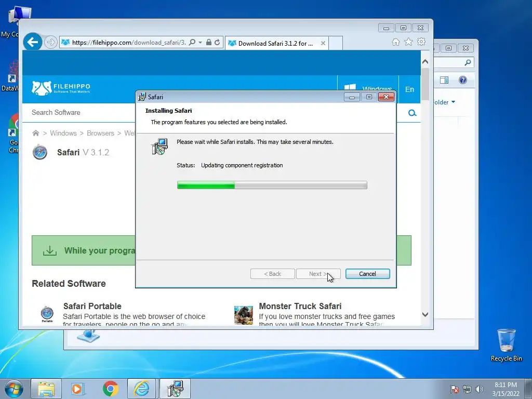Image resolution: width=532 pixels, height=399 pixels.
Task: Click the Safari compass icon beside V 3.1.2
Action: point(40,152)
